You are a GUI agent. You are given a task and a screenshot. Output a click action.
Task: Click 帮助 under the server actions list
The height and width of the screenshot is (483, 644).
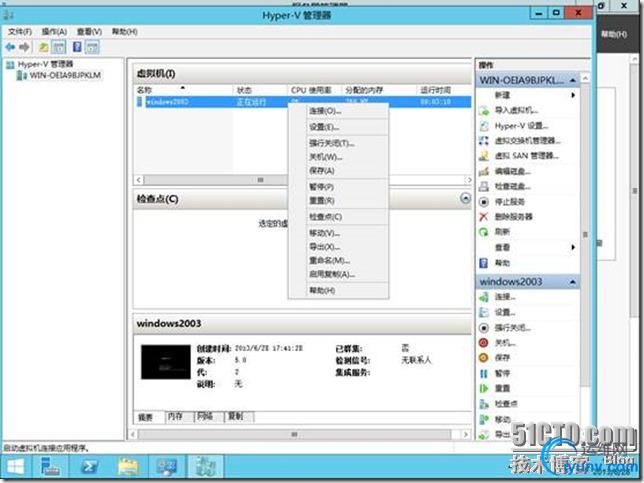coord(502,263)
